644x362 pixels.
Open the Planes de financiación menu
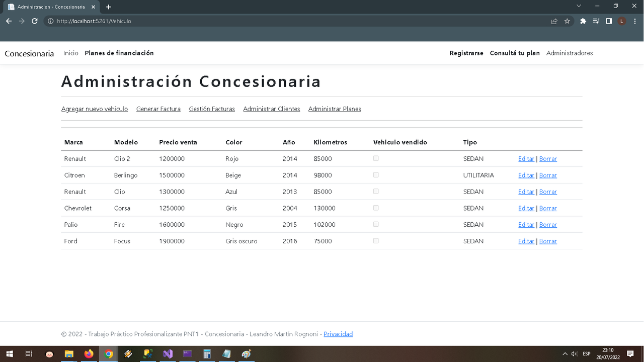coord(119,53)
